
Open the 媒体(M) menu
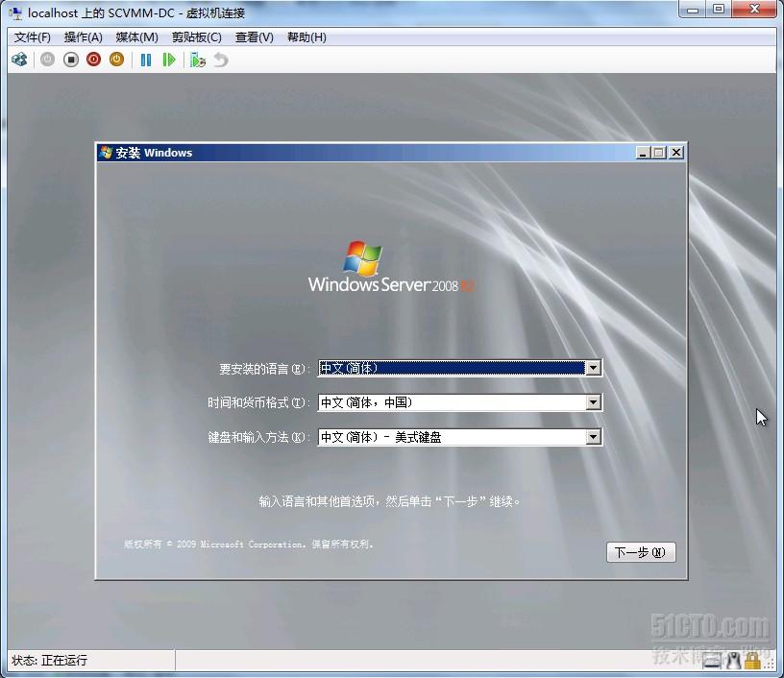(137, 37)
